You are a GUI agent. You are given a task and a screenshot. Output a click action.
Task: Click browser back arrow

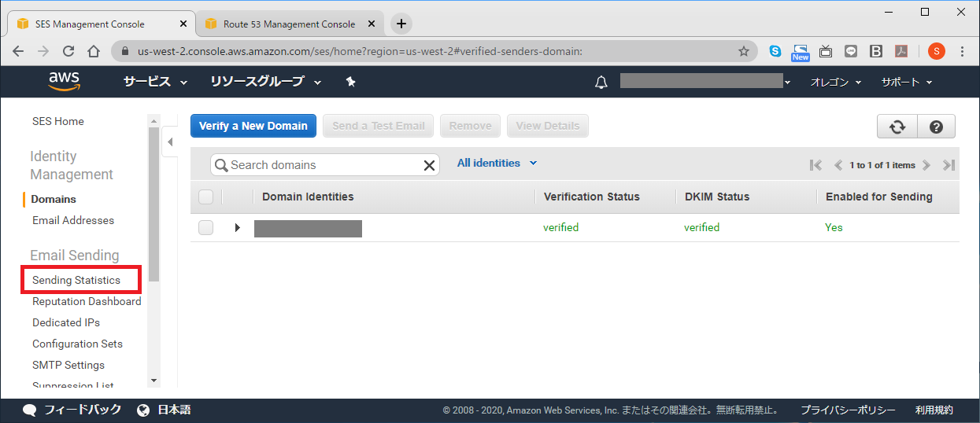click(18, 51)
